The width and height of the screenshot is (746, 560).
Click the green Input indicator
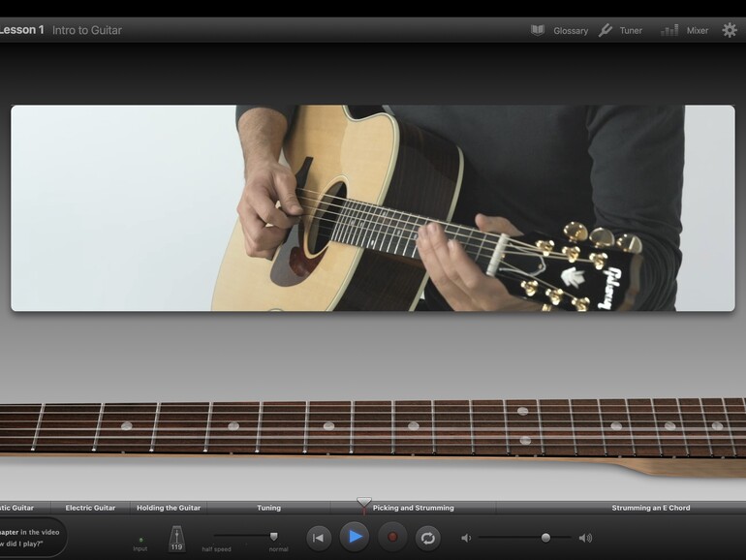point(140,540)
